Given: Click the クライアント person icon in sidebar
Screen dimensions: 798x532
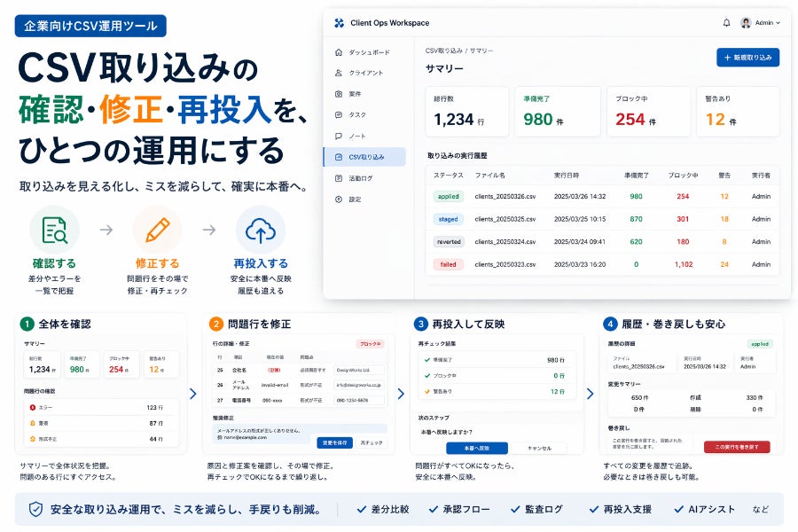Looking at the screenshot, I should coord(339,73).
